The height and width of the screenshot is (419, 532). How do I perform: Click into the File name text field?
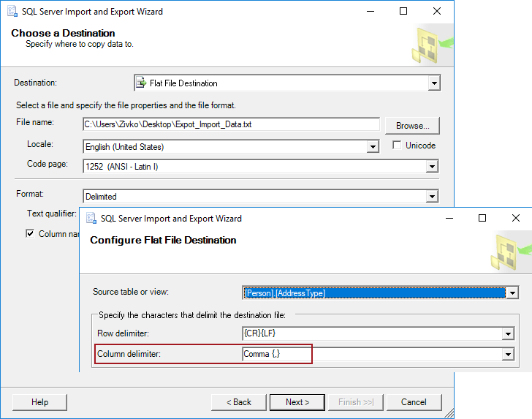pyautogui.click(x=231, y=124)
